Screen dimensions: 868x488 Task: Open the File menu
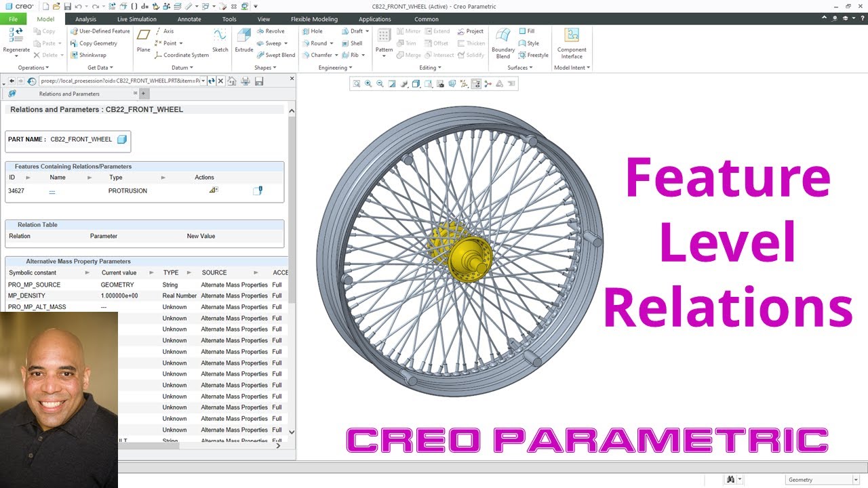click(13, 19)
